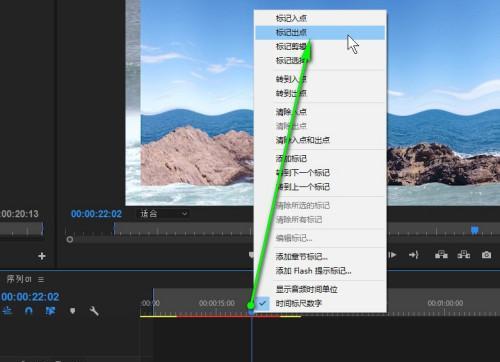This screenshot has width=500, height=362.
Task: Step forward one frame in program monitor
Action: (x=393, y=255)
